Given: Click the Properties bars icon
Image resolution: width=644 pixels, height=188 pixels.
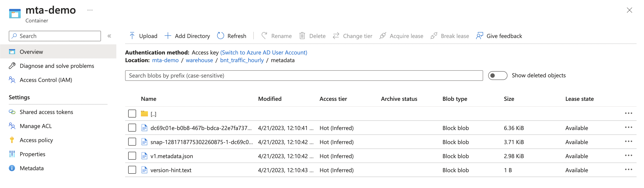Looking at the screenshot, I should click(x=12, y=154).
